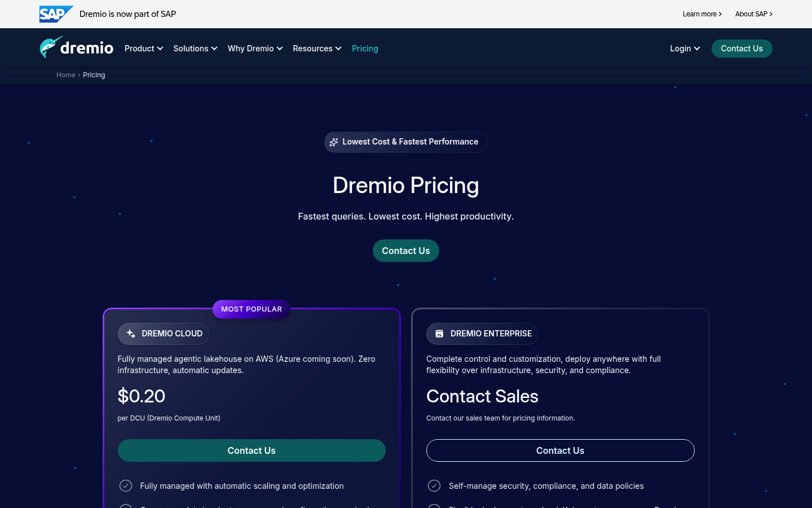Expand the Login dropdown
The height and width of the screenshot is (508, 812).
685,49
